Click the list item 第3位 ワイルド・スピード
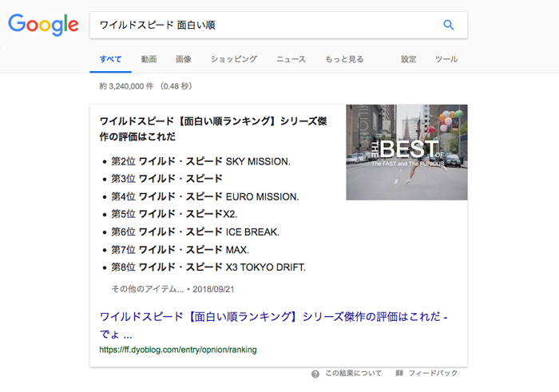This screenshot has height=392, width=559. (167, 179)
